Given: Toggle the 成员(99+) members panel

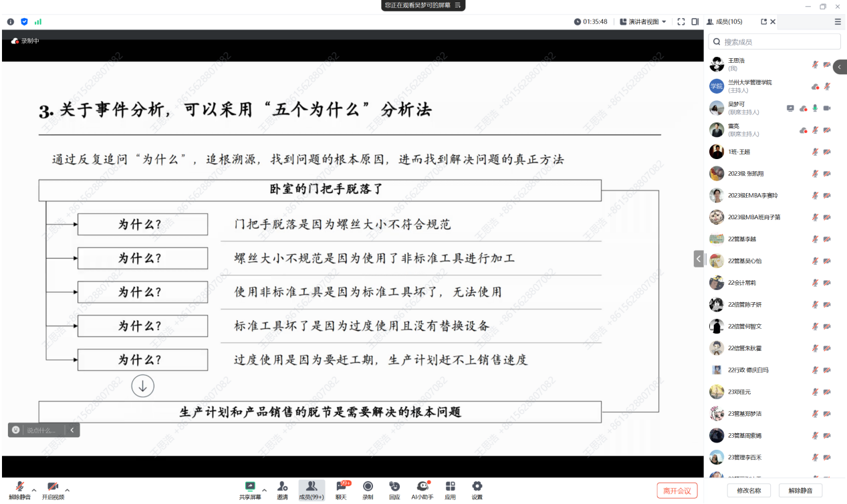Looking at the screenshot, I should coord(311,489).
